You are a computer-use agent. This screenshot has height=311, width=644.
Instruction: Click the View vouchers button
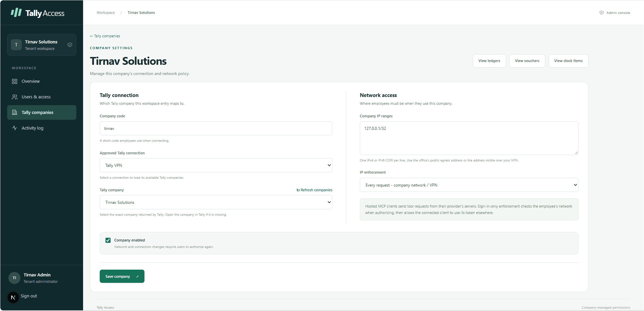(527, 61)
